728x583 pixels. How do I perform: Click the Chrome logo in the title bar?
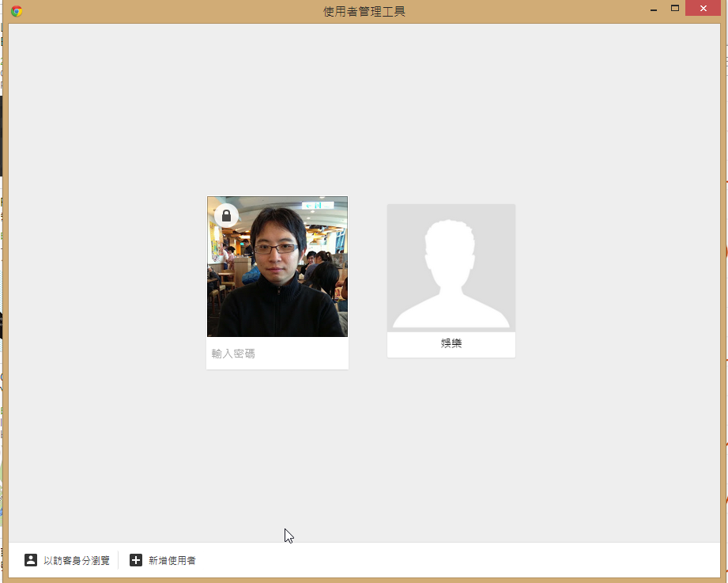[17, 11]
